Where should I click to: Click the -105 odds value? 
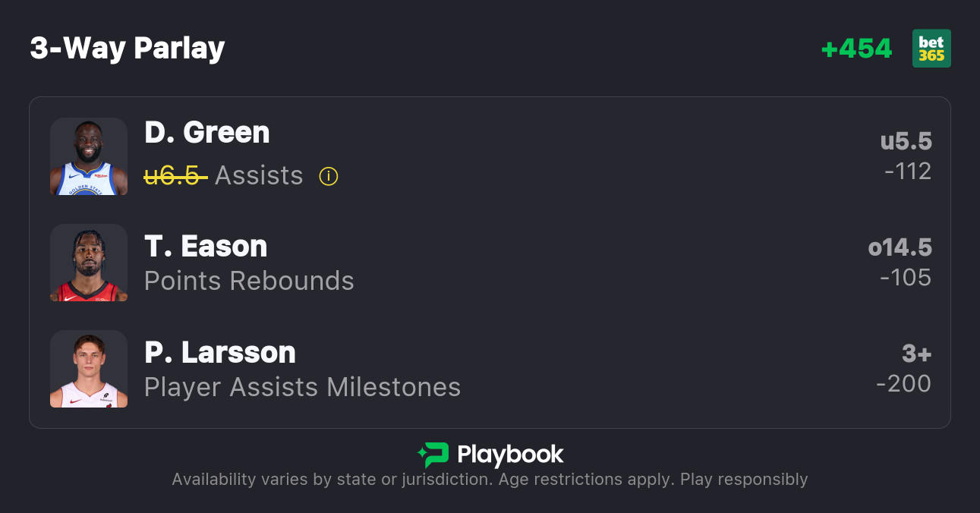906,278
